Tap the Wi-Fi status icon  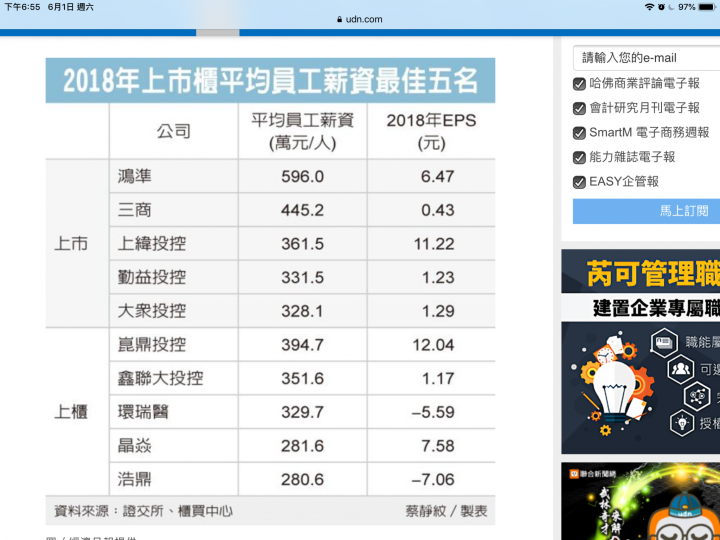coord(649,7)
